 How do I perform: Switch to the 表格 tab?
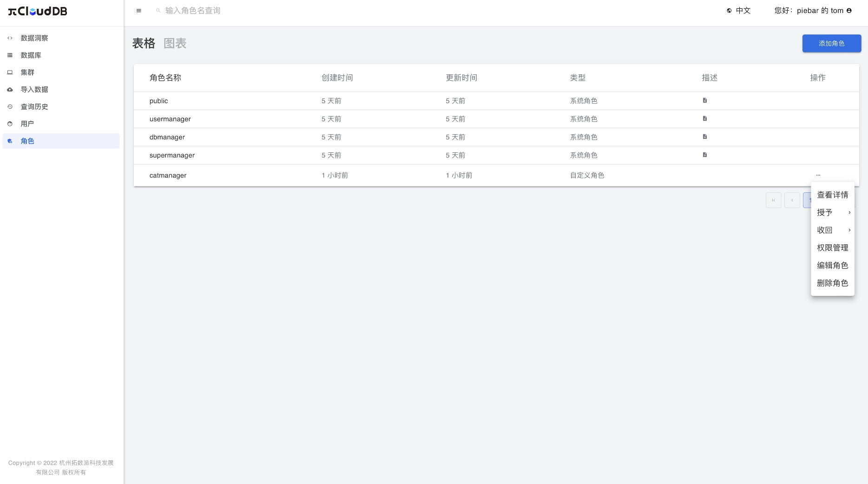coord(144,44)
